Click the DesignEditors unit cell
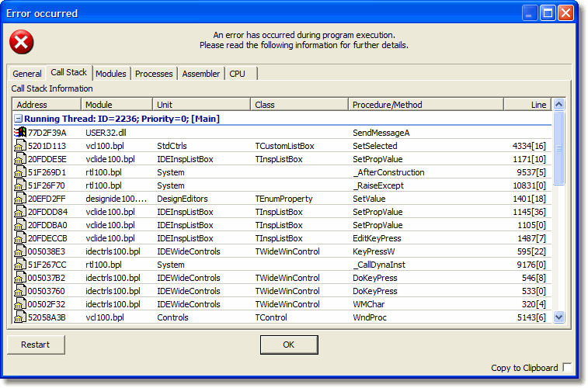Screen dimensions: 588x388 tap(183, 199)
